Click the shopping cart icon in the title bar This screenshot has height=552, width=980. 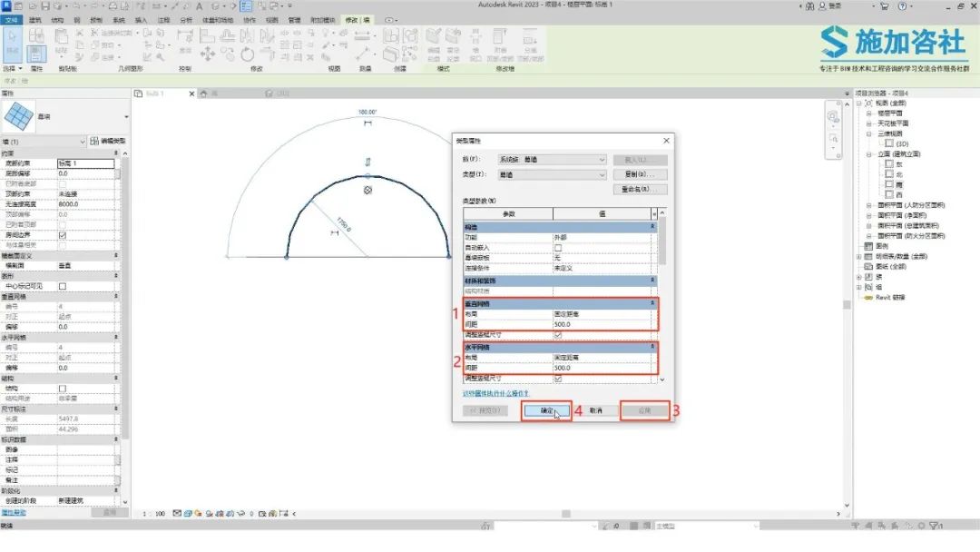point(884,6)
